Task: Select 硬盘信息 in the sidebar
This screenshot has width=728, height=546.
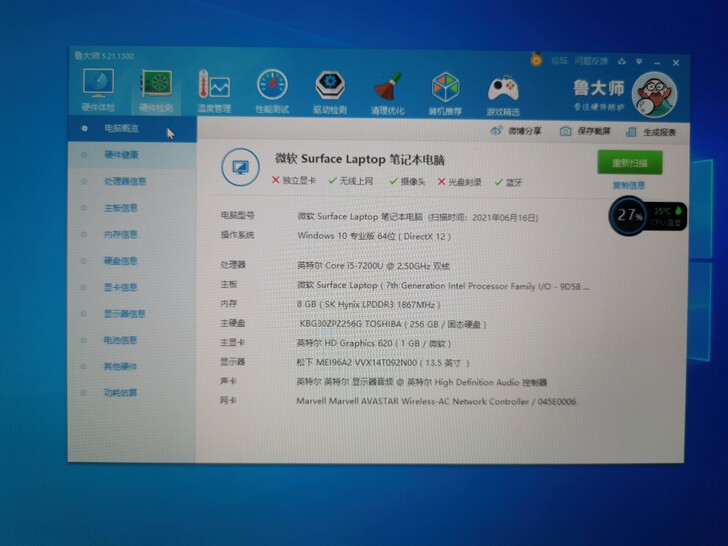Action: [132, 260]
